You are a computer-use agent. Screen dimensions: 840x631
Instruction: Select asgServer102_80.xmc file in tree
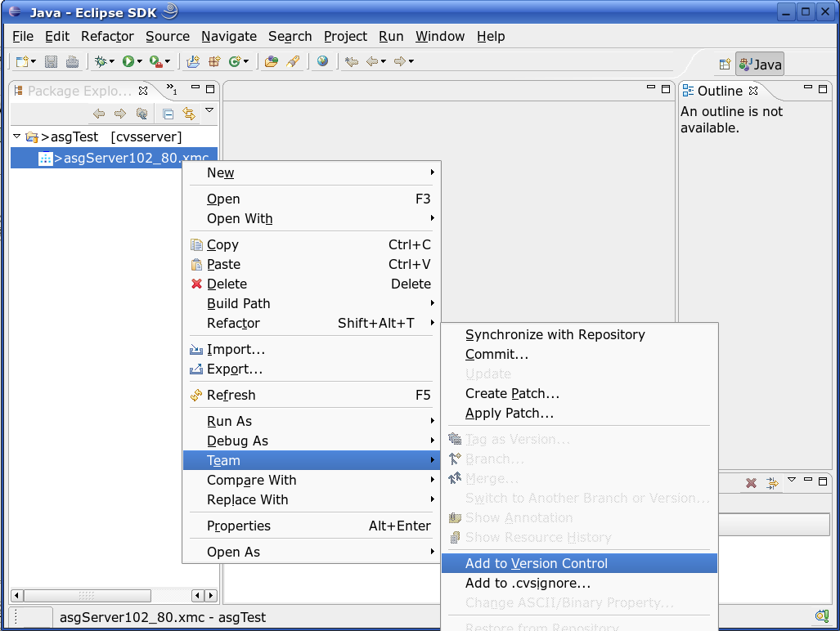(115, 158)
